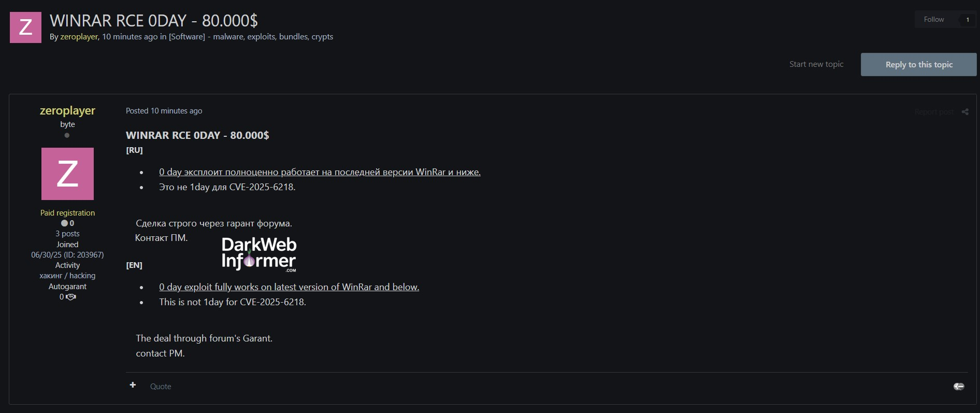Click the Autogarant handshake deals icon

pyautogui.click(x=71, y=297)
